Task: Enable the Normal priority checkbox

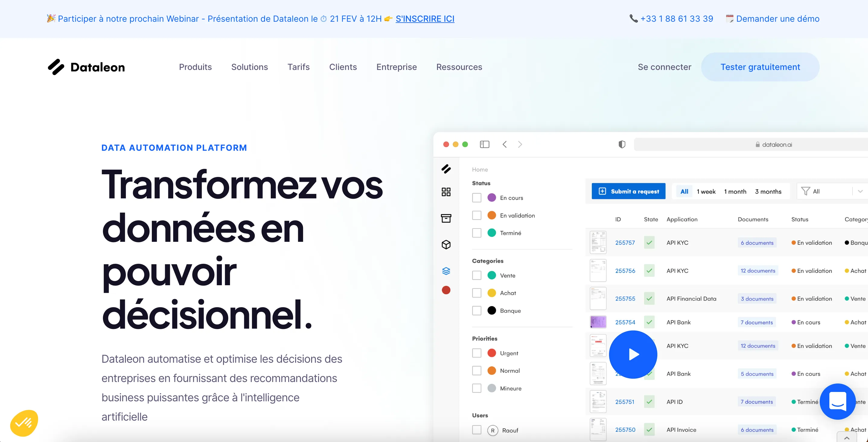Action: [x=477, y=370]
